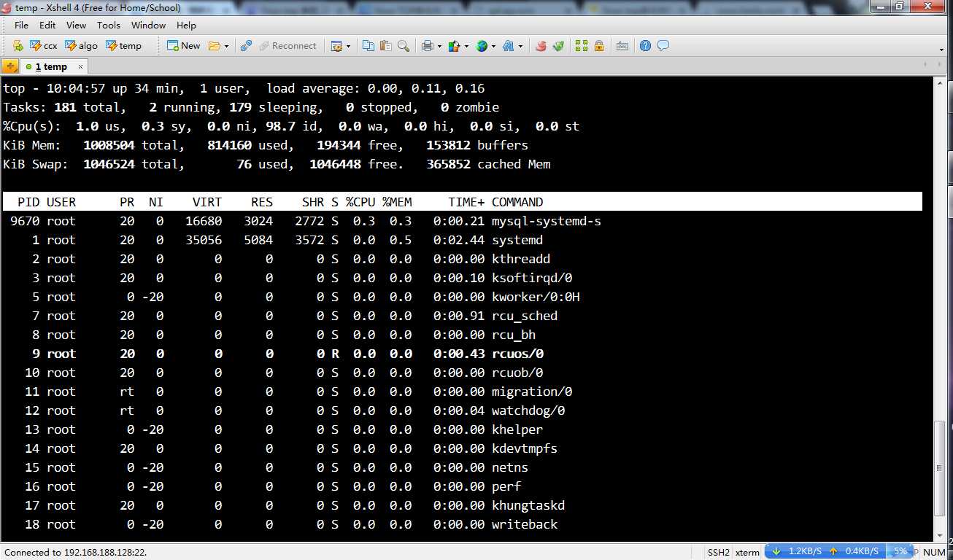Expand the Font dropdown arrow

520,46
